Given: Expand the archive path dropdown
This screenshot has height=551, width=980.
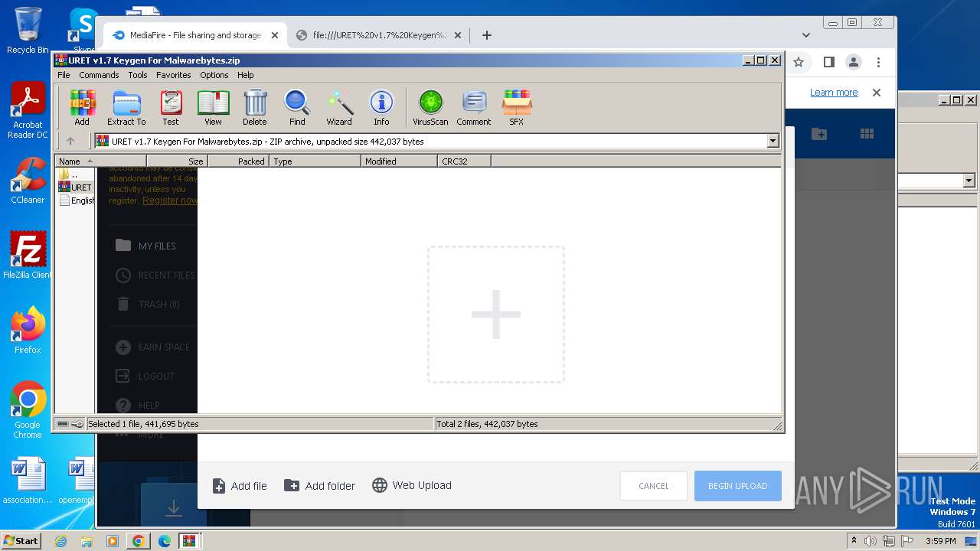Looking at the screenshot, I should tap(773, 141).
